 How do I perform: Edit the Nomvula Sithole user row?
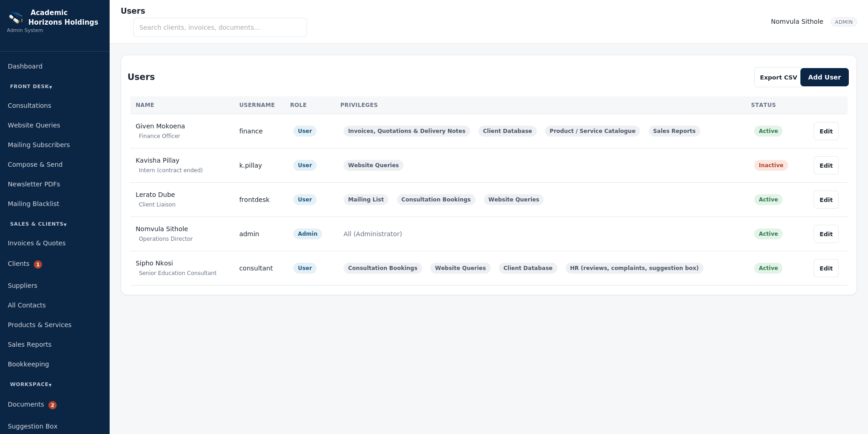click(826, 234)
